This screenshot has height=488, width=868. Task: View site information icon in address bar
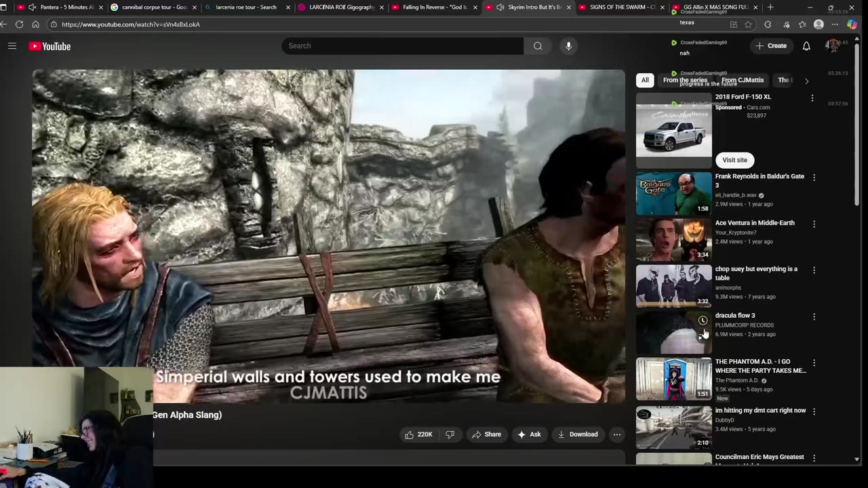pyautogui.click(x=54, y=24)
